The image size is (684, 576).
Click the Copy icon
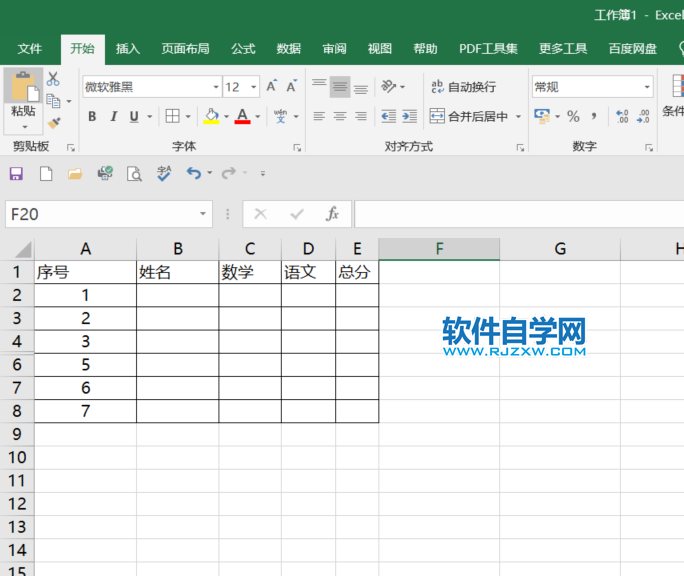[x=54, y=101]
